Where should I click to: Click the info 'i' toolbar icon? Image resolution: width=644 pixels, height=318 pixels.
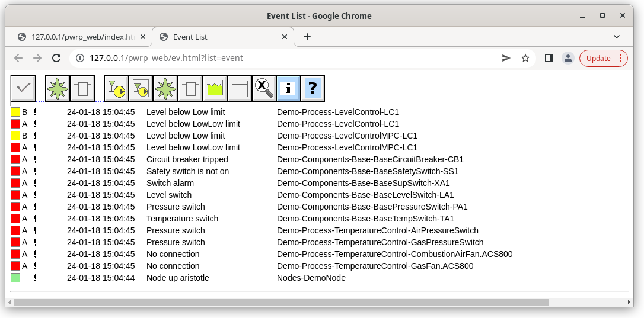pos(288,88)
